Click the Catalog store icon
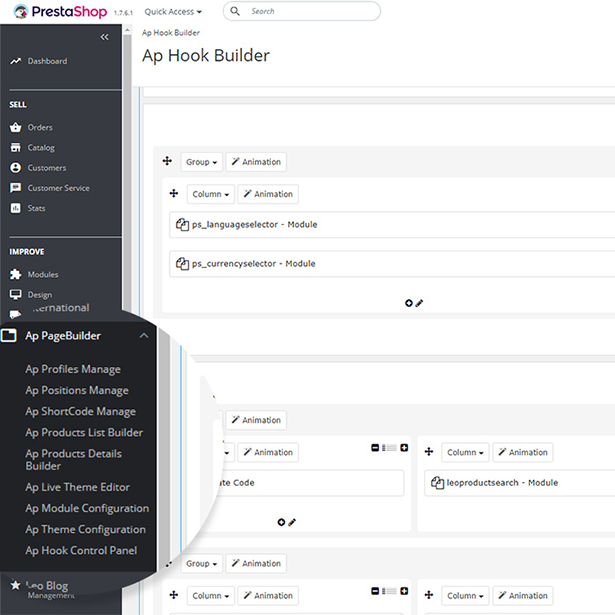Screen dimensions: 615x615 pyautogui.click(x=16, y=147)
